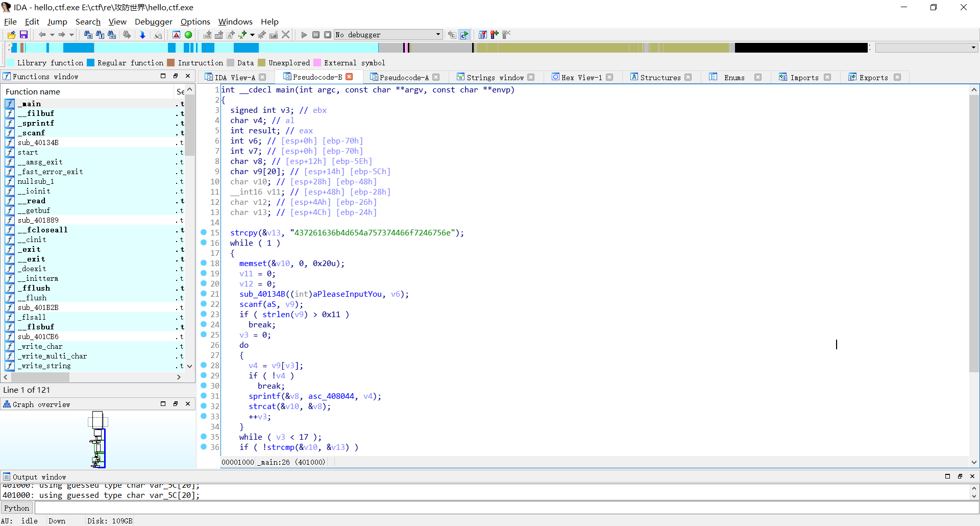Click the red-green plus breakpoint icon
The image size is (980, 526).
(494, 35)
